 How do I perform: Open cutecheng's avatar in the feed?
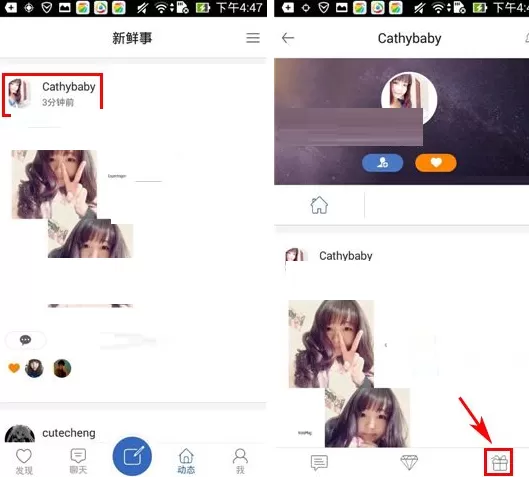pyautogui.click(x=20, y=433)
